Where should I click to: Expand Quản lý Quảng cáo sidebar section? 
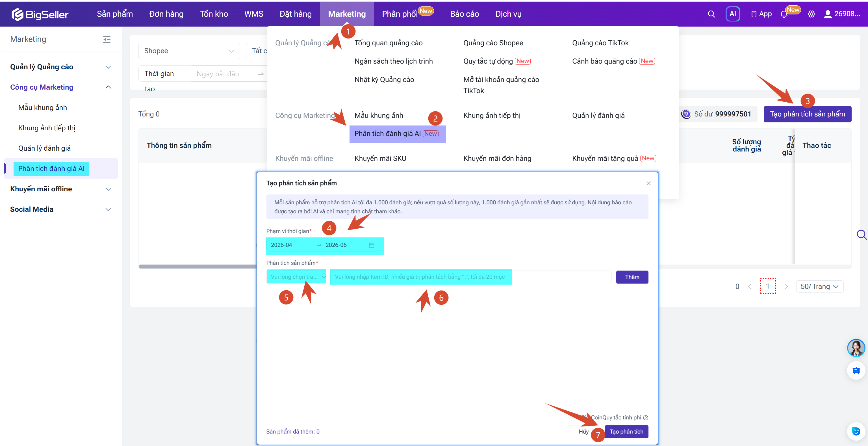pyautogui.click(x=61, y=67)
